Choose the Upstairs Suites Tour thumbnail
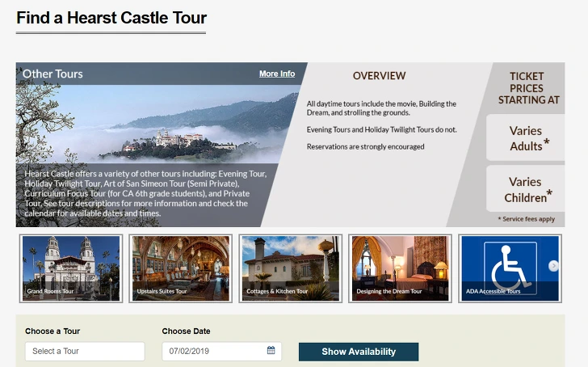The height and width of the screenshot is (367, 588). click(181, 268)
